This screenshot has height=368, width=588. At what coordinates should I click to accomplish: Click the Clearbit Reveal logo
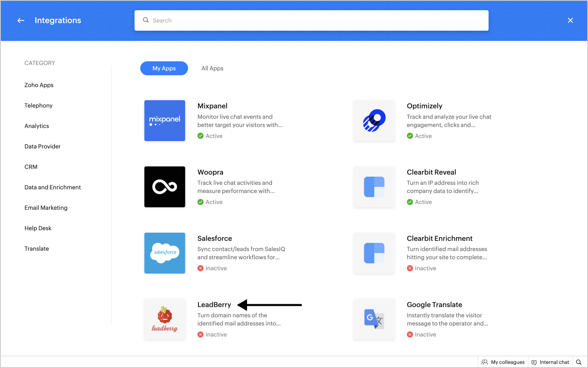(374, 187)
